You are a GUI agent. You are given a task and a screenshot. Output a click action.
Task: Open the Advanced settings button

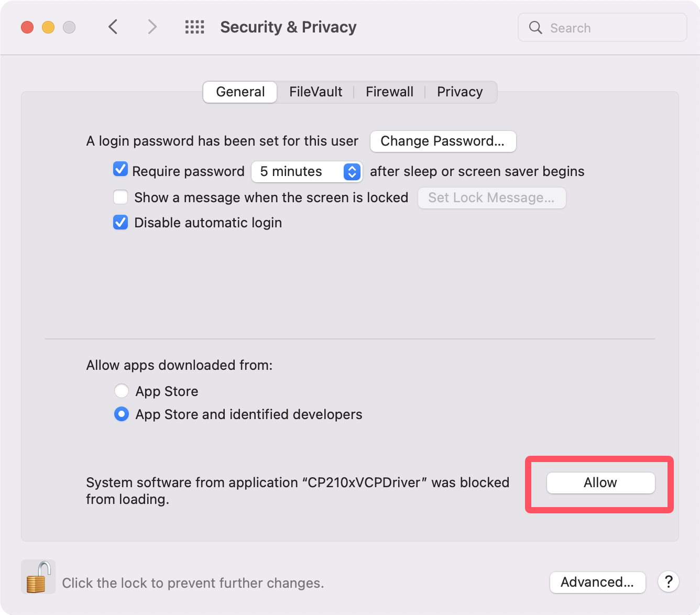tap(597, 582)
